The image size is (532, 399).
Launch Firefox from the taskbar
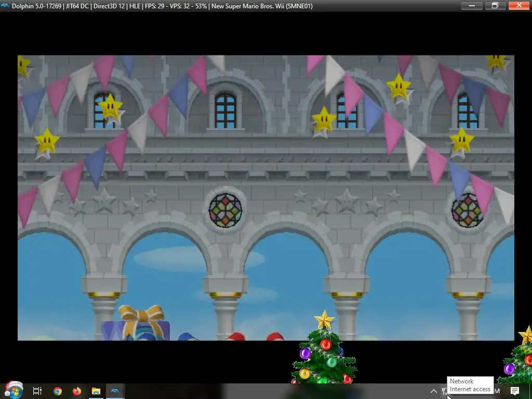pos(77,391)
